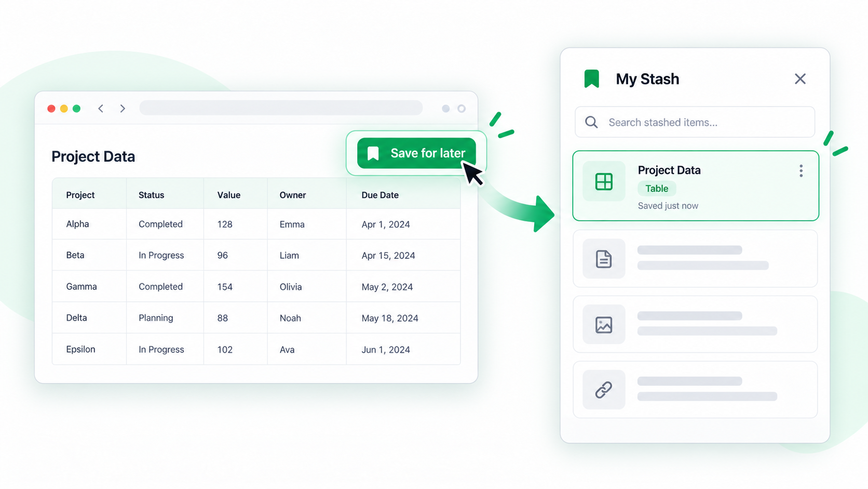868x489 pixels.
Task: Click the red window dot
Action: [x=51, y=109]
